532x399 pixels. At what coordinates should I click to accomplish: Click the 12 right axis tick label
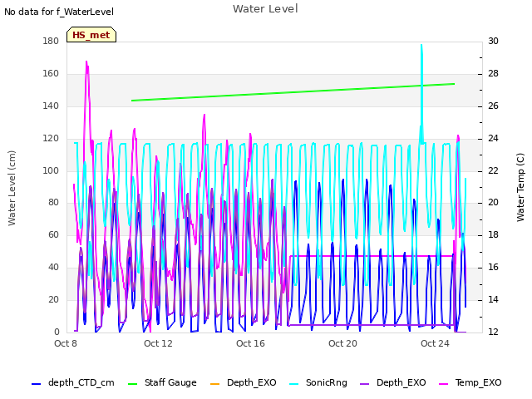pos(493,332)
